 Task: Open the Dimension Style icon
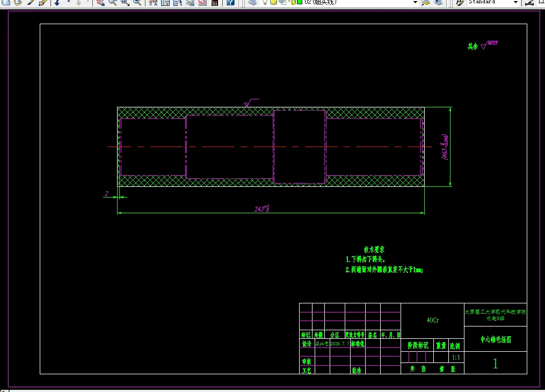(x=529, y=3)
